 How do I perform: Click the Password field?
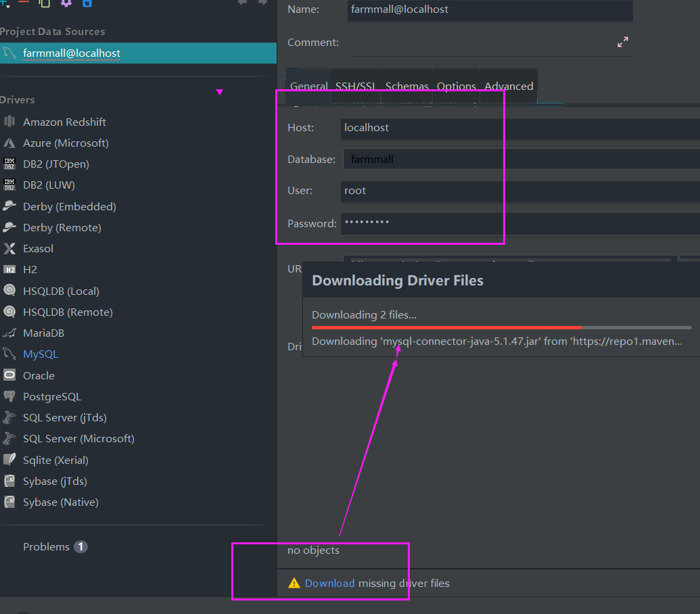[520, 223]
